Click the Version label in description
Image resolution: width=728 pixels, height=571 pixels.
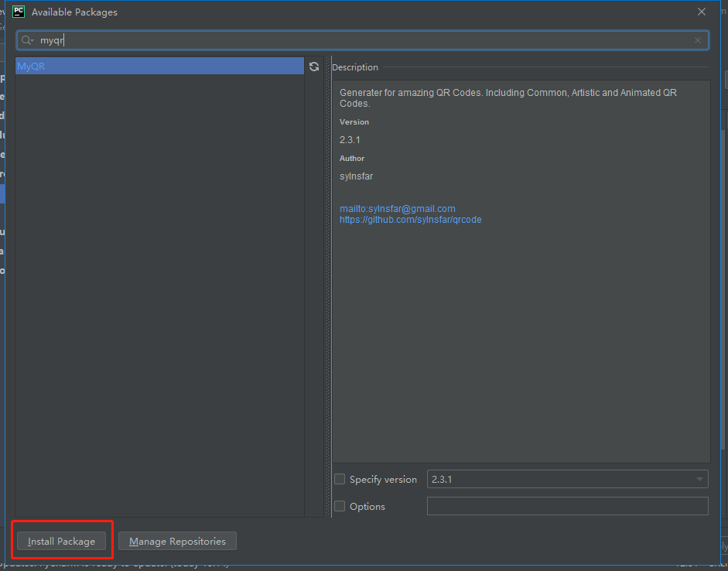[354, 122]
